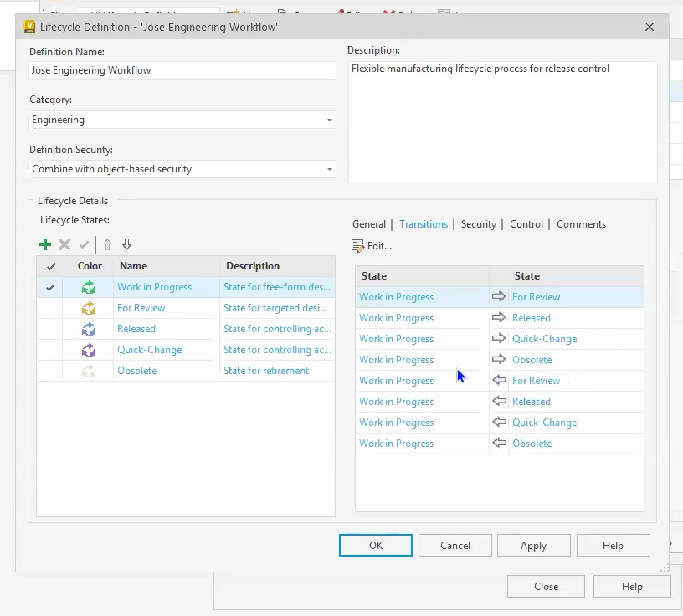Screen dimensions: 683x616
Task: Click the Cancel button
Action: (455, 546)
